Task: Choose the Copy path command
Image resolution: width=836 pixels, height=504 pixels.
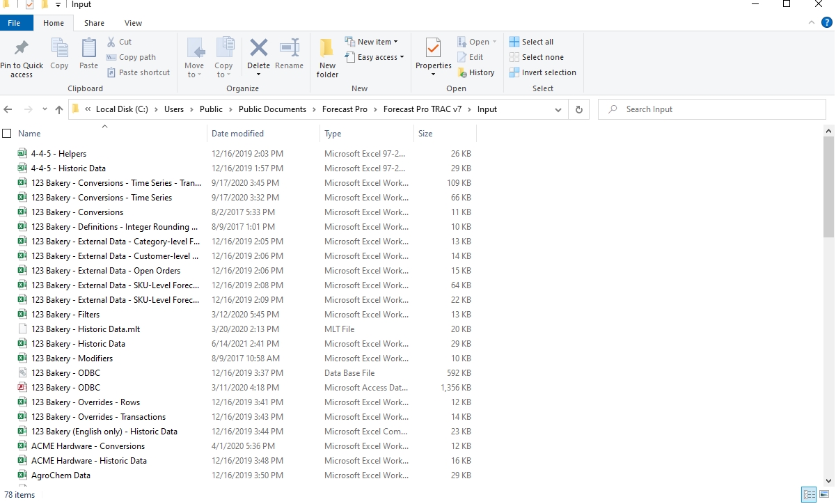Action: tap(132, 57)
